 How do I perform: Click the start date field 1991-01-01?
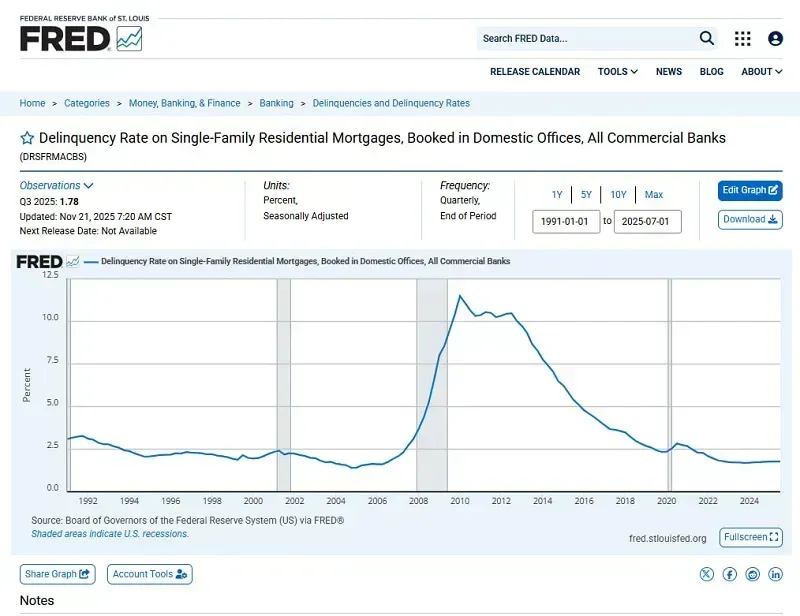point(566,221)
